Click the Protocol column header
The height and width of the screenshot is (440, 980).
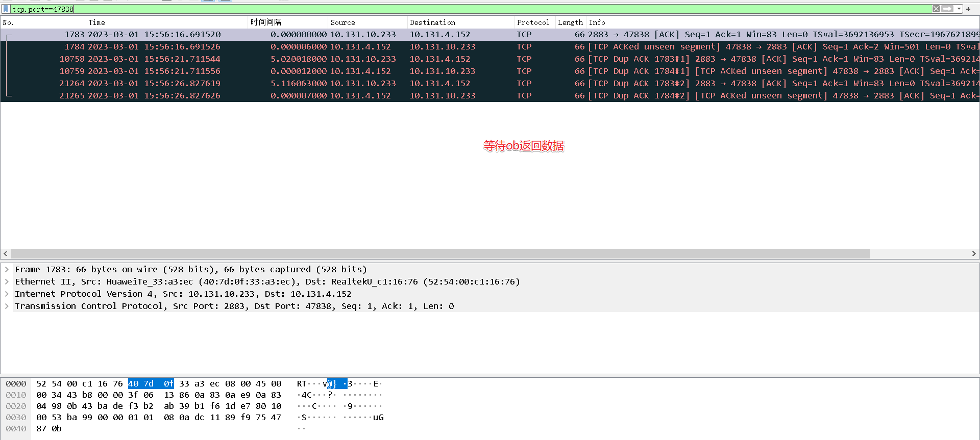pyautogui.click(x=533, y=22)
